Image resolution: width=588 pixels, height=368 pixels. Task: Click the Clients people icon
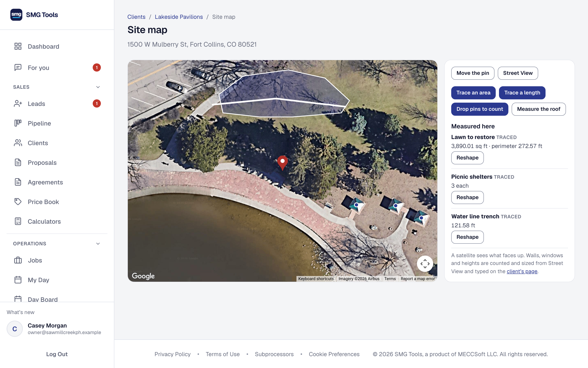(x=18, y=143)
